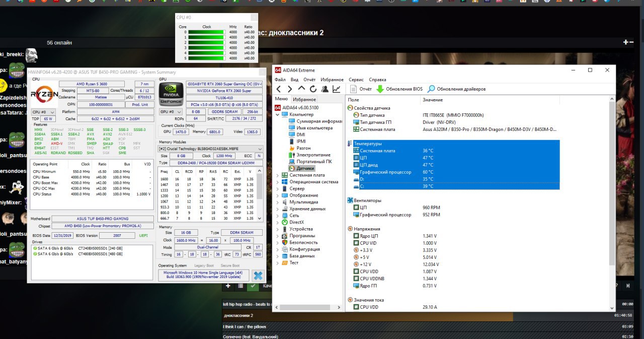Click the AIDA64 64 icon in title bar
644x339 pixels.
tap(278, 70)
